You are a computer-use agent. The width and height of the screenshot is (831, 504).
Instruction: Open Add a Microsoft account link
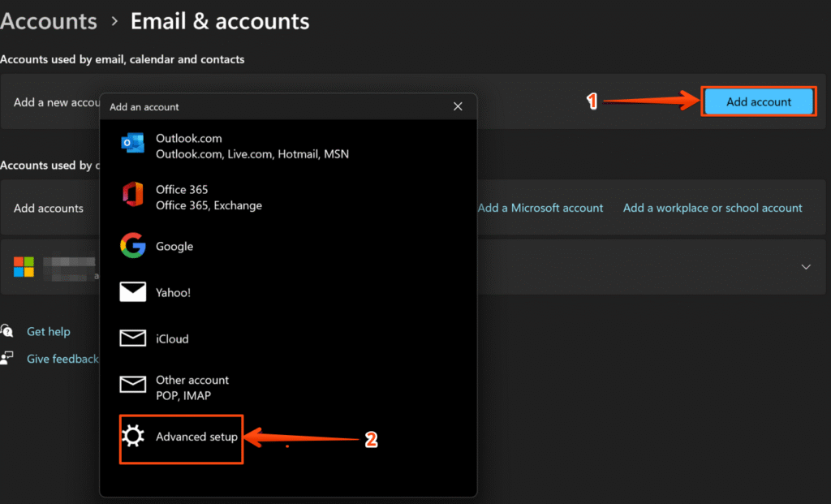pos(540,208)
